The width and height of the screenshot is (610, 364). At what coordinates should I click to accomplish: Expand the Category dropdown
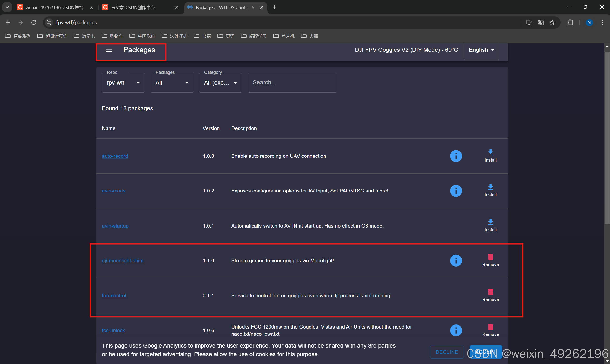[x=220, y=83]
